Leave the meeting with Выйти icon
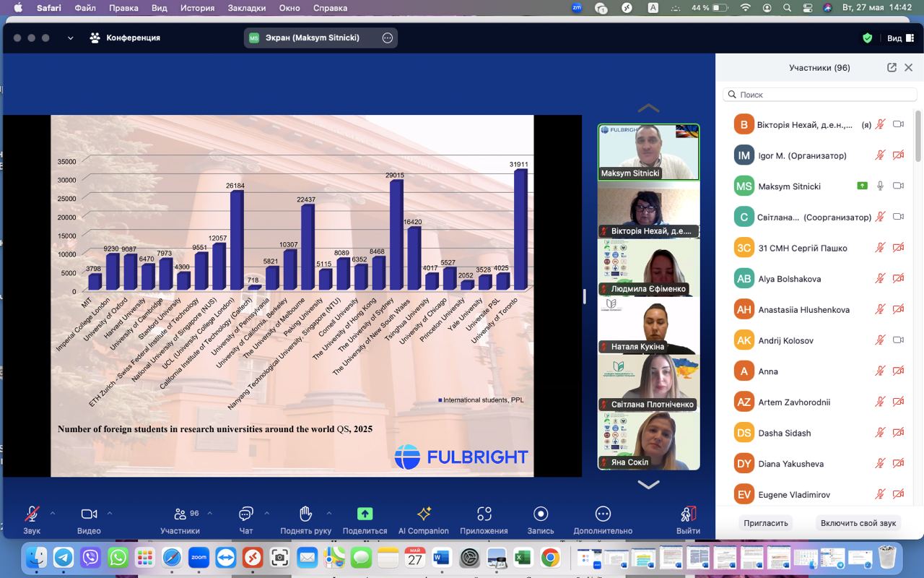Screen dimensions: 924x578 tap(689, 514)
